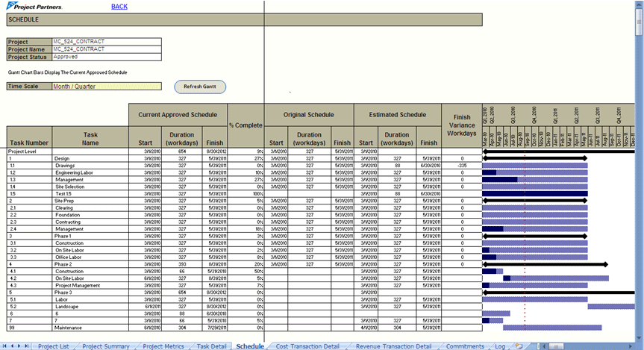Select the Office Labor task cell
Image resolution: width=644 pixels, height=350 pixels.
click(x=90, y=257)
